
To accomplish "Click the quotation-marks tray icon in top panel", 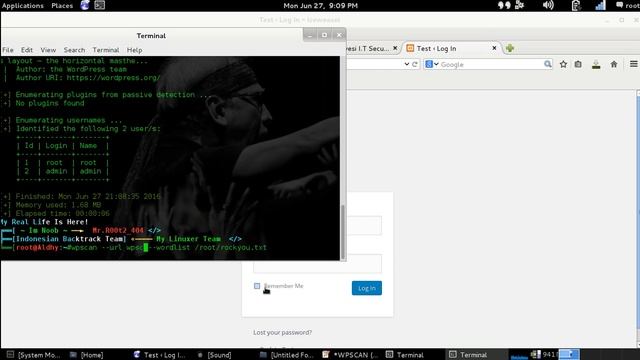I will click(504, 5).
